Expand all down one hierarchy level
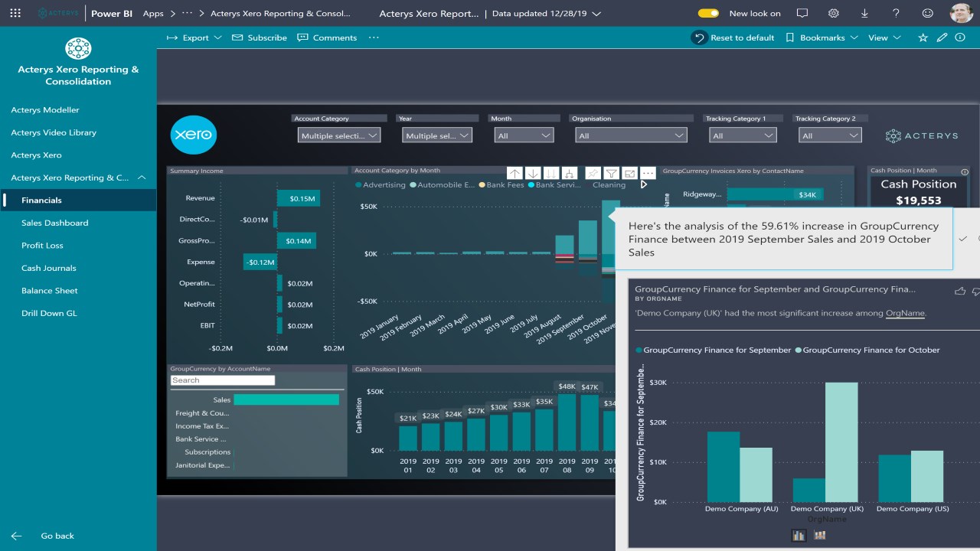Viewport: 980px width, 551px height. tap(569, 174)
